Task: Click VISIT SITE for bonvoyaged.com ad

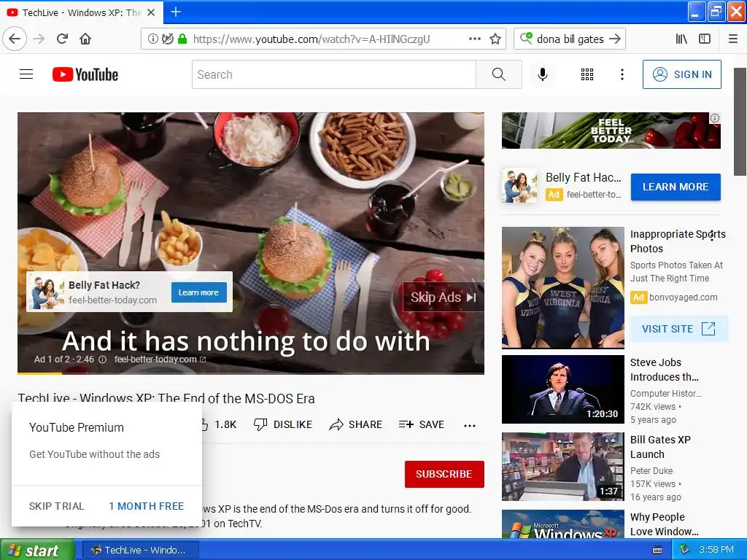Action: (x=679, y=329)
